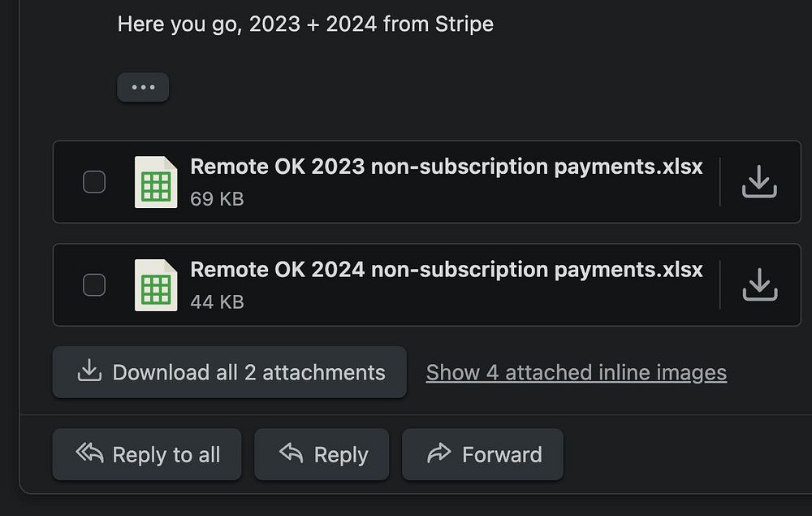Viewport: 812px width, 516px height.
Task: Click the message text mentioning Stripe
Action: tap(305, 24)
